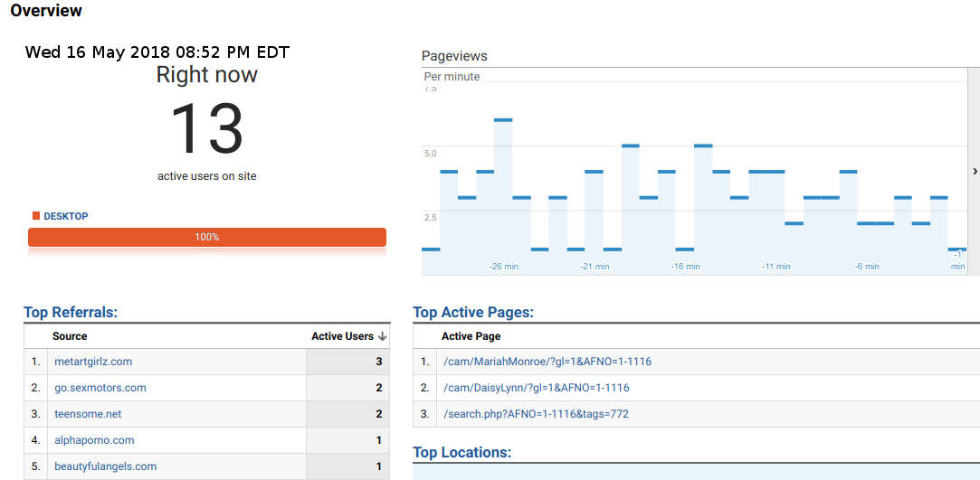Sort by the Active Users column header
980x480 pixels.
(342, 336)
